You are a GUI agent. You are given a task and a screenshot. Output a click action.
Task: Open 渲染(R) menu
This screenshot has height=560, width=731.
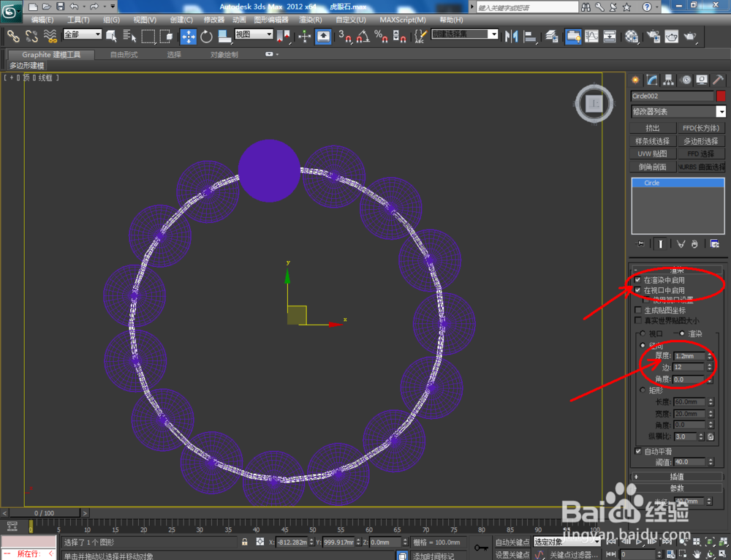point(311,20)
